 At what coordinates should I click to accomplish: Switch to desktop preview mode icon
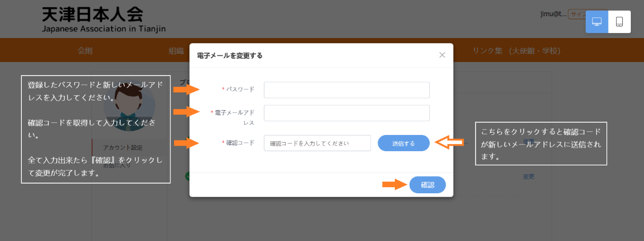597,22
